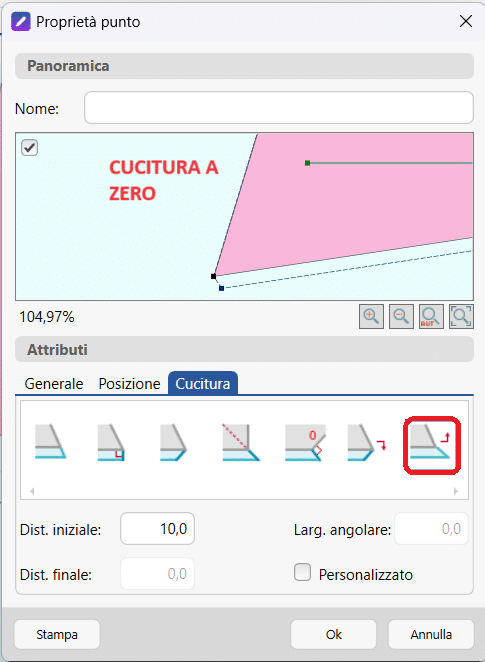Image resolution: width=485 pixels, height=662 pixels.
Task: Click the zoom out magnifier button
Action: (x=401, y=316)
